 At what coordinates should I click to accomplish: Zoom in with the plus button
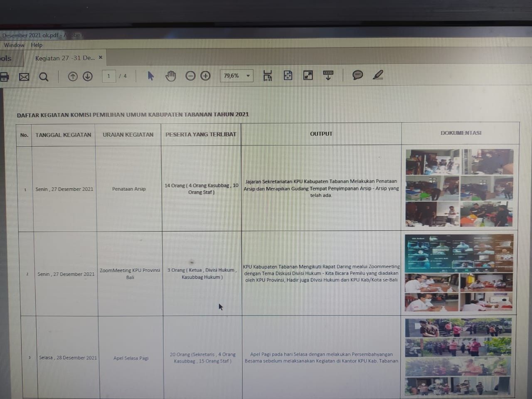point(205,76)
